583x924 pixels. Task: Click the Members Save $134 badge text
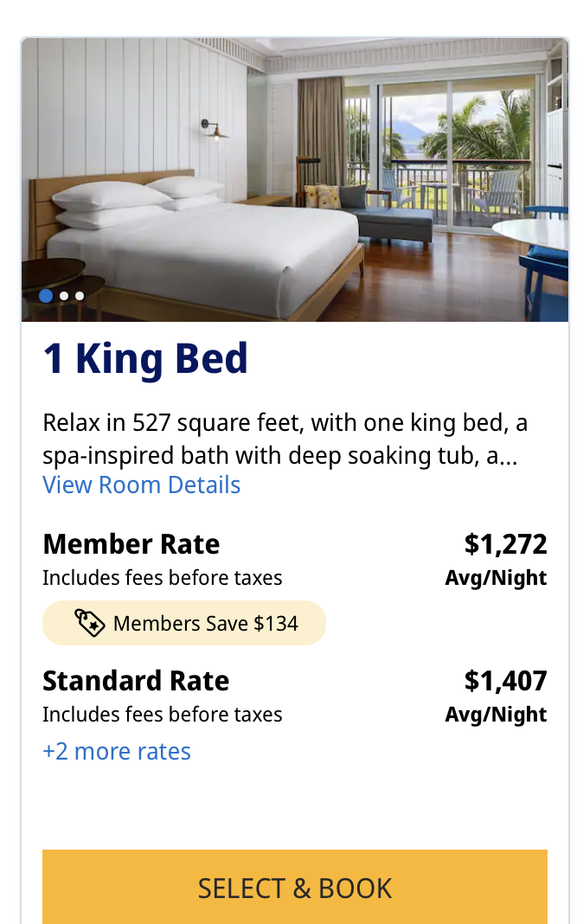[x=205, y=623]
